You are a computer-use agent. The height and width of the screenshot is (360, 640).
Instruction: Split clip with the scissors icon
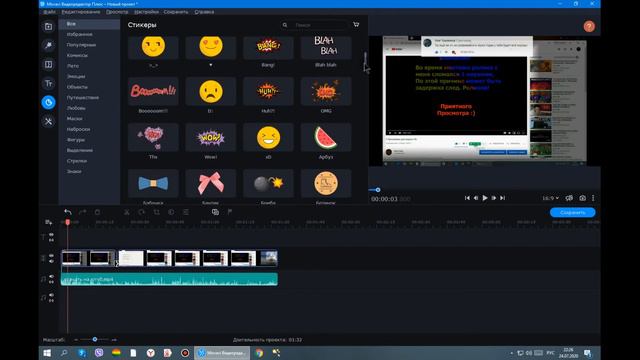(x=127, y=212)
